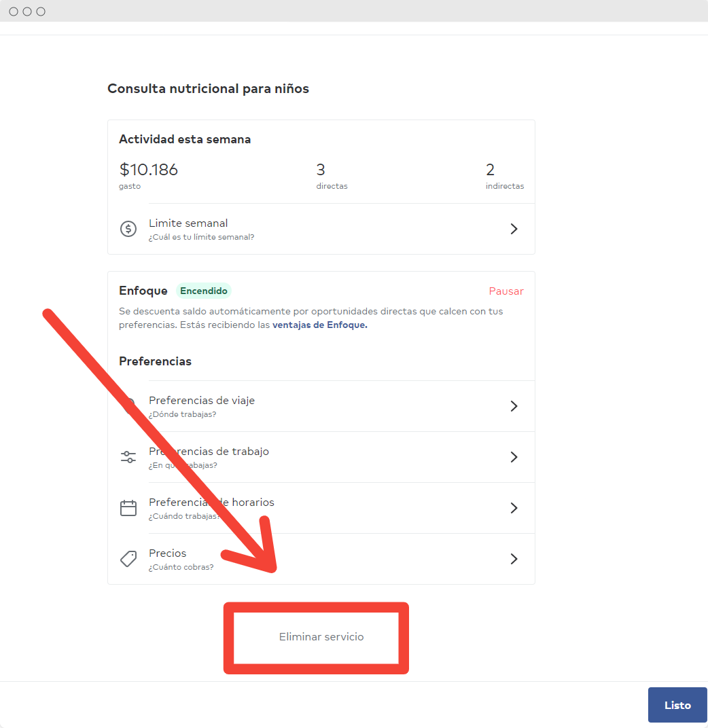Screen dimensions: 708x728
Task: Open the ventajas de Enfoque link
Action: point(319,325)
